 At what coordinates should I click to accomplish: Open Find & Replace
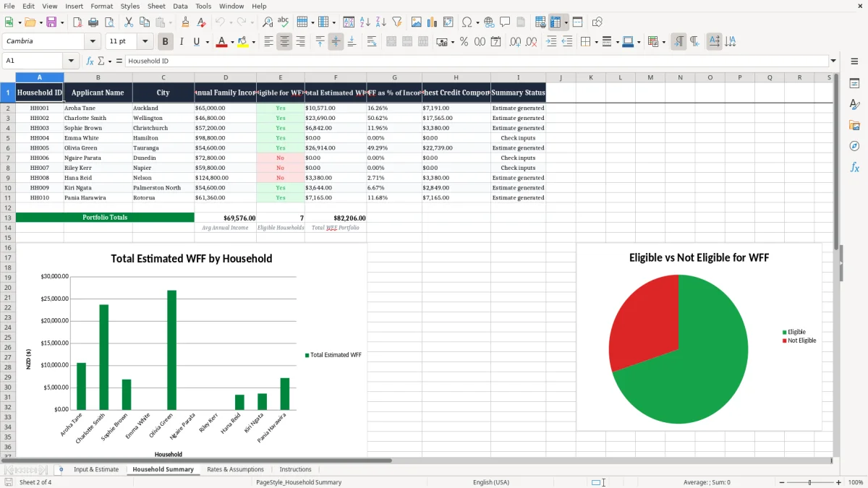click(x=268, y=22)
